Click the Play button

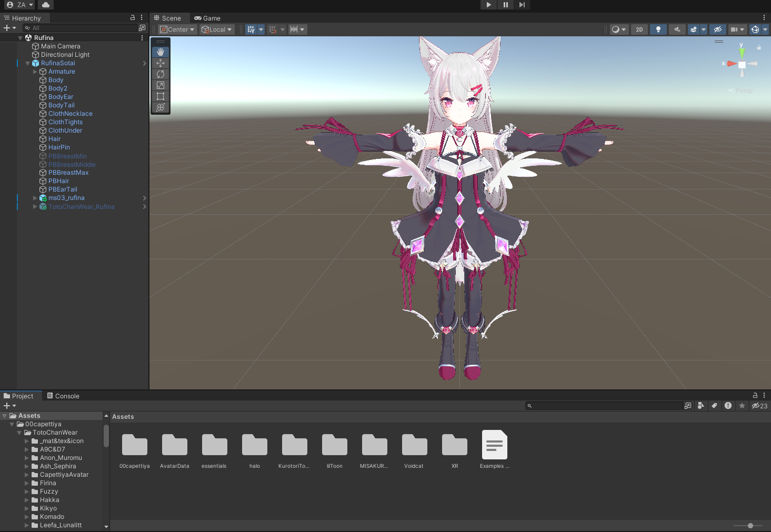488,5
